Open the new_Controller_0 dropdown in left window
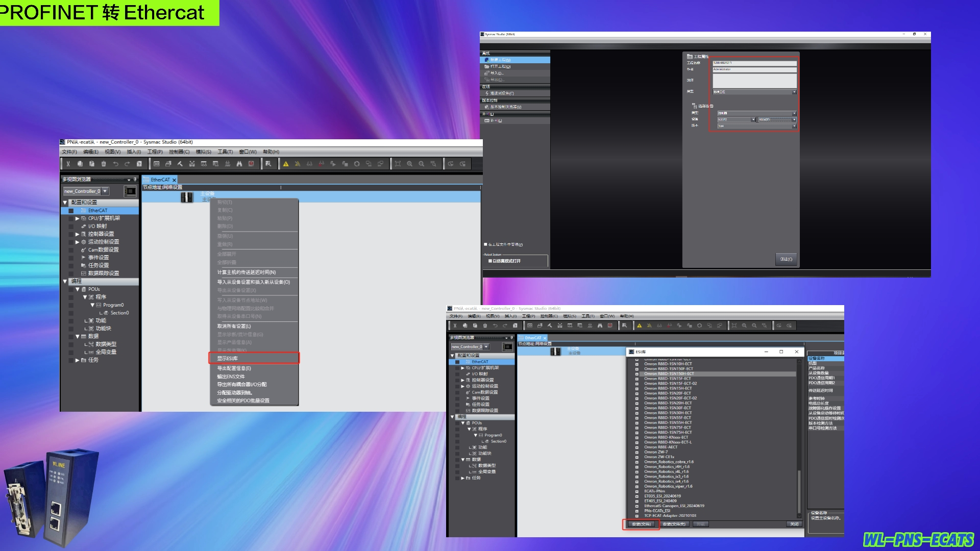This screenshot has height=551, width=980. (x=105, y=191)
